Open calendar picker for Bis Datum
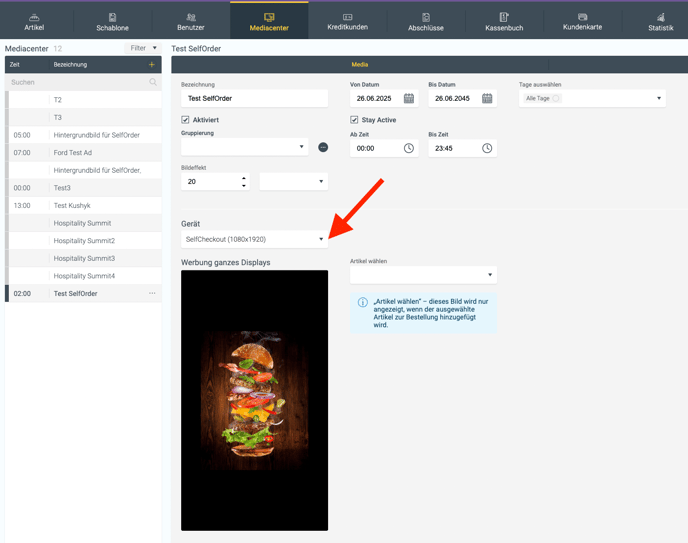This screenshot has height=543, width=688. pyautogui.click(x=487, y=98)
